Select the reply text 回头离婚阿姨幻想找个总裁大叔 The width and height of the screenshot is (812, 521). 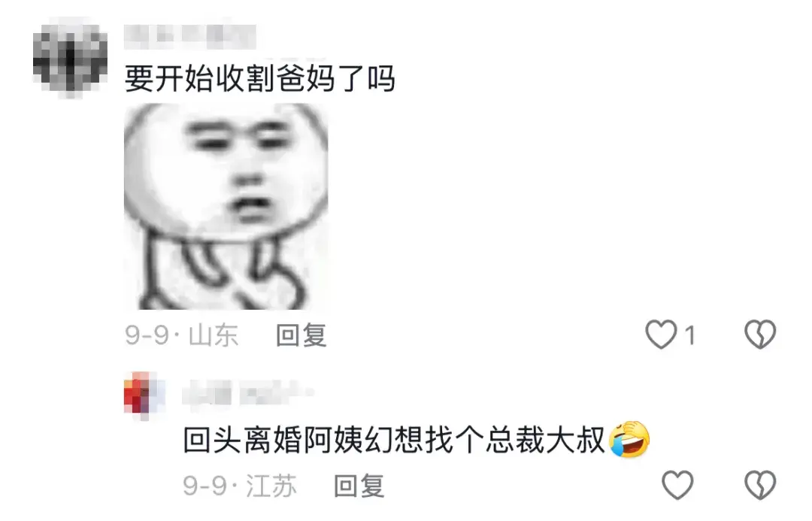pyautogui.click(x=394, y=440)
